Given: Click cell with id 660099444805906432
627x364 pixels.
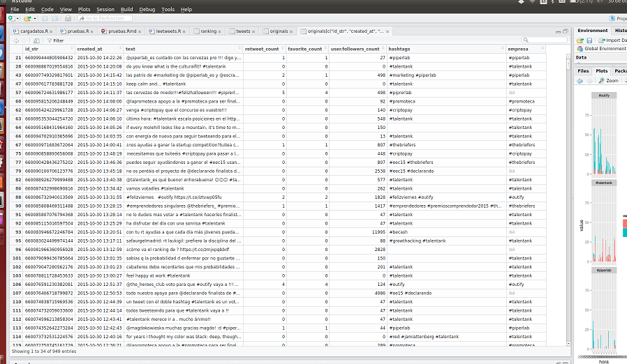Looking at the screenshot, I should pyautogui.click(x=49, y=58).
